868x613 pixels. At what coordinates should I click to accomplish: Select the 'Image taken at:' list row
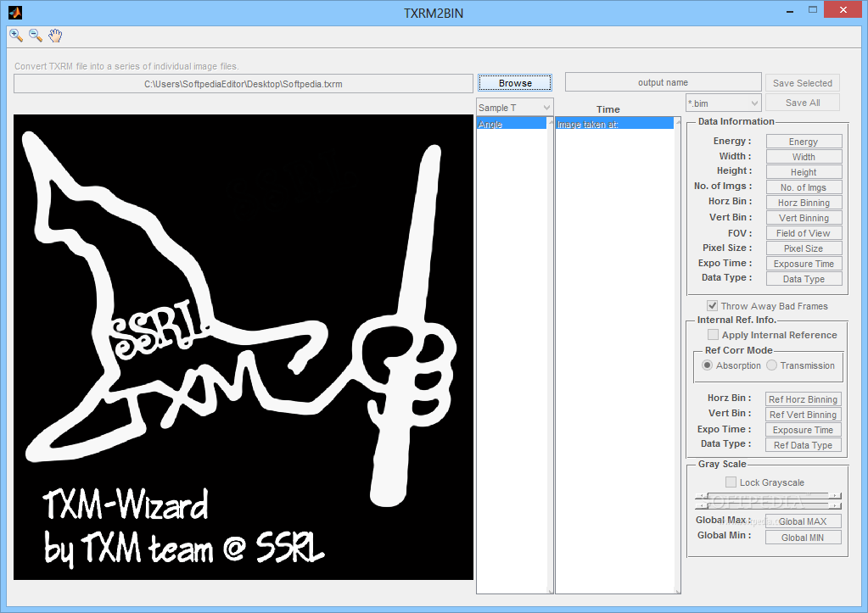point(614,125)
